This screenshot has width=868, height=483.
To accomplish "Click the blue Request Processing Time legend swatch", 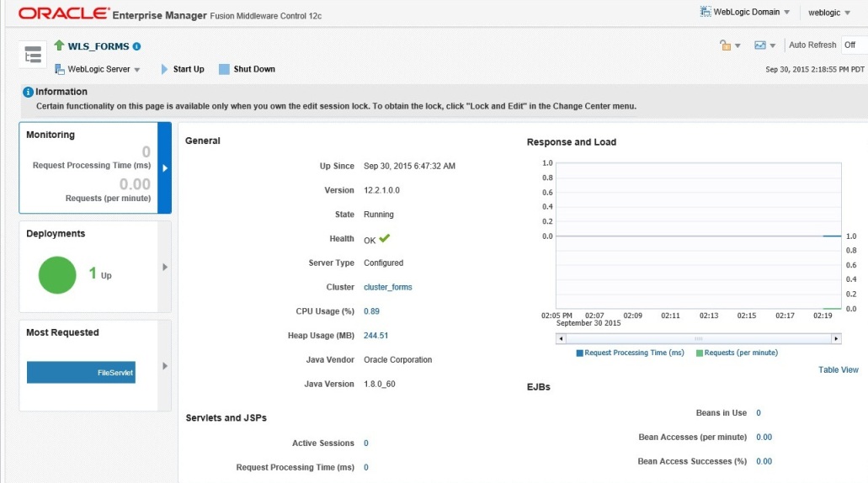I will (x=579, y=353).
